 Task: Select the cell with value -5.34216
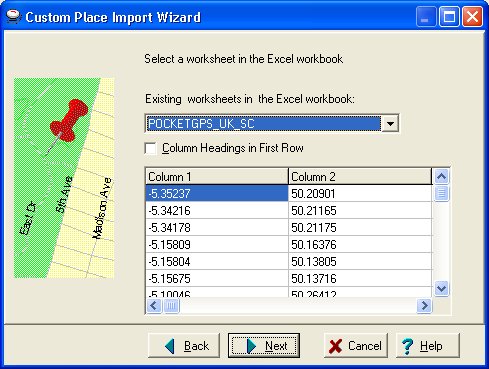[x=217, y=211]
